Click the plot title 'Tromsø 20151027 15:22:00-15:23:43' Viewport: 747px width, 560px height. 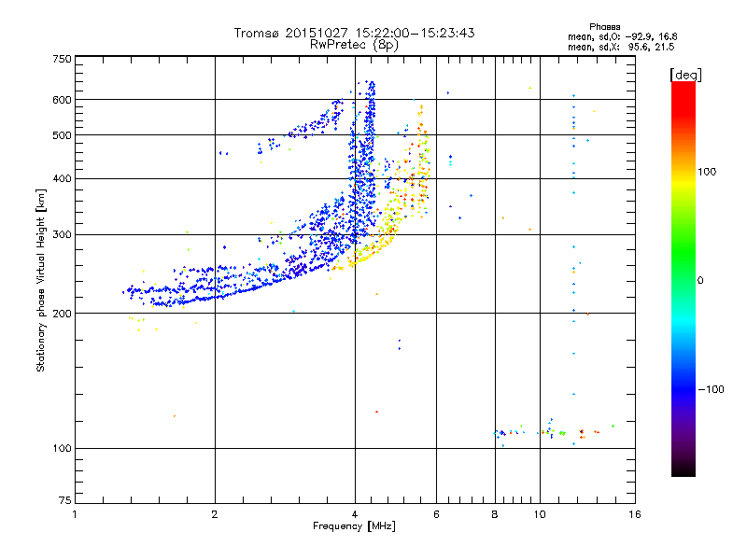tap(354, 33)
